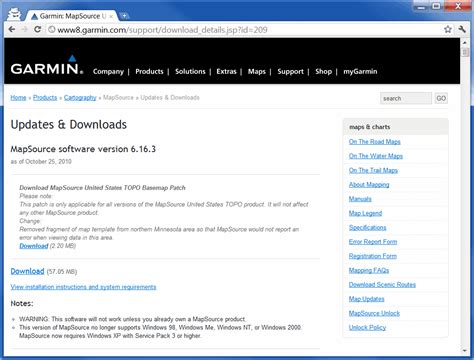Viewport: 474px width, 360px height.
Task: Click the 'Notes:' heading
Action: pyautogui.click(x=22, y=304)
